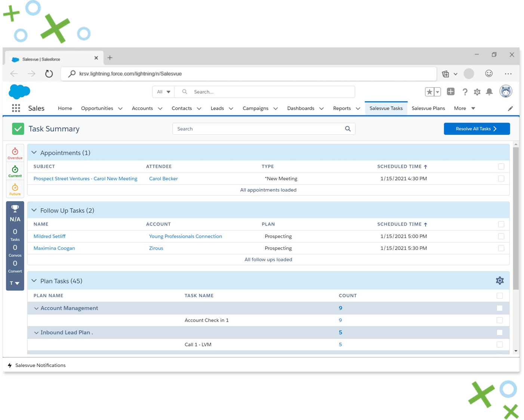This screenshot has width=524, height=420.
Task: Open the Salesforce help question mark
Action: (465, 92)
